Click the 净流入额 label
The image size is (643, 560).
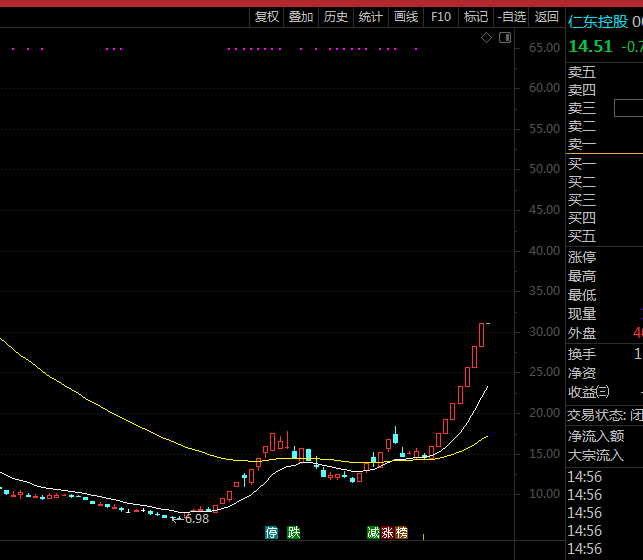pos(596,436)
